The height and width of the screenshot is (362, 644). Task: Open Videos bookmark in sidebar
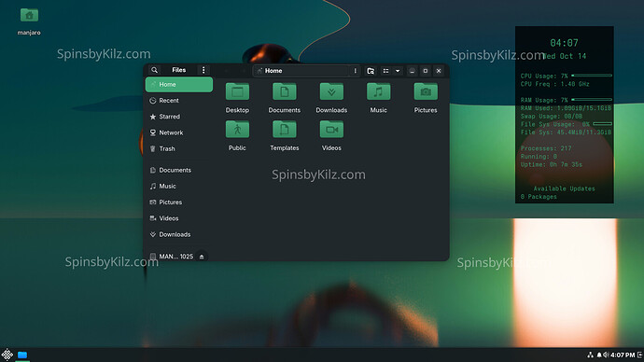[179, 218]
